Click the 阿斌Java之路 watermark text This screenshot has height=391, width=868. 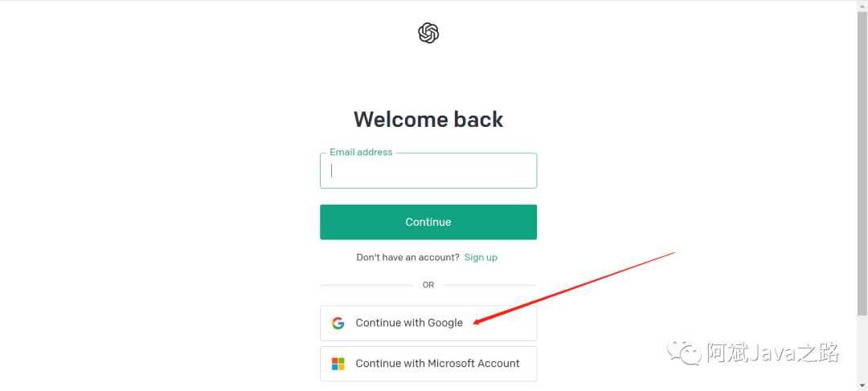772,352
